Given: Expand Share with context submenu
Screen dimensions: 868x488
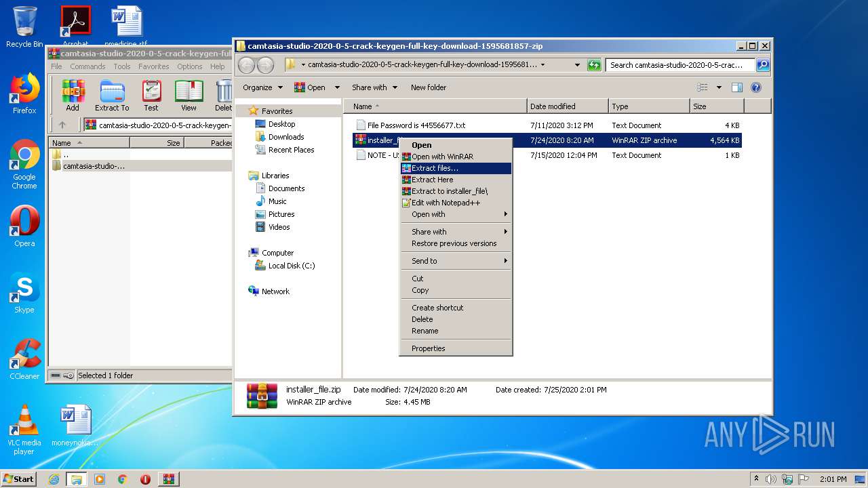Looking at the screenshot, I should point(456,232).
